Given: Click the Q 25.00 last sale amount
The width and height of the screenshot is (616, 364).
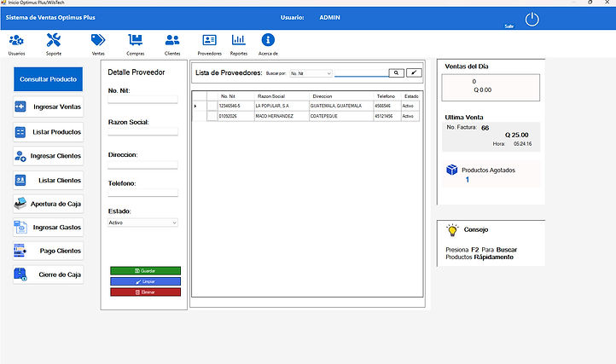Looking at the screenshot, I should coord(517,135).
